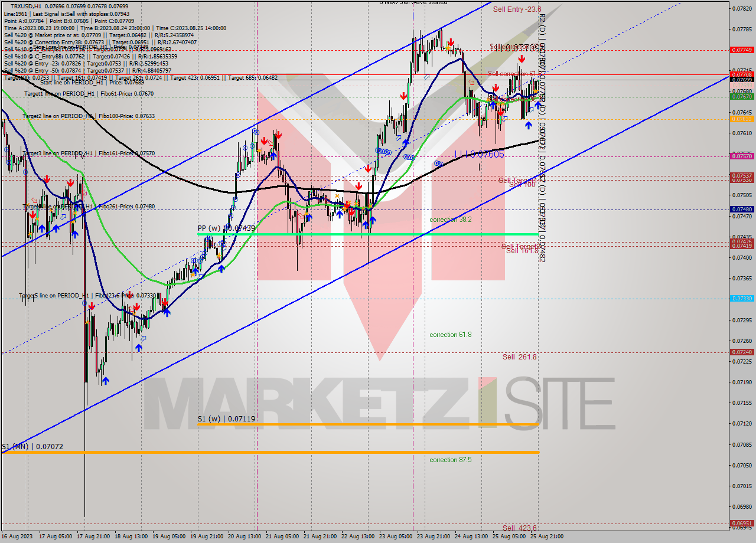The height and width of the screenshot is (543, 756).
Task: Click the 'Sell 161.8' level label
Action: [x=523, y=251]
